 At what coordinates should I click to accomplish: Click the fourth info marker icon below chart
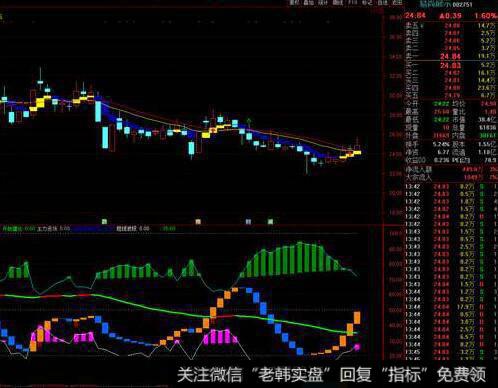tap(270, 221)
